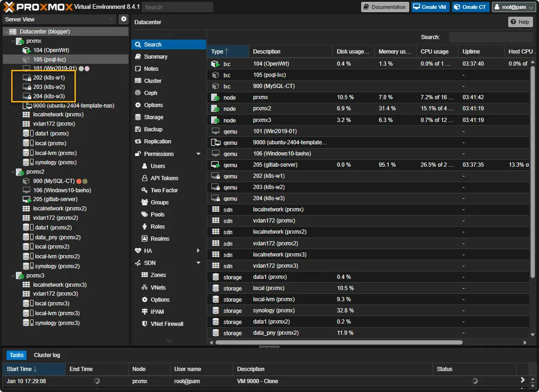The width and height of the screenshot is (539, 392).
Task: Select data_pny (prxmx2) storage in the tree
Action: tap(57, 237)
